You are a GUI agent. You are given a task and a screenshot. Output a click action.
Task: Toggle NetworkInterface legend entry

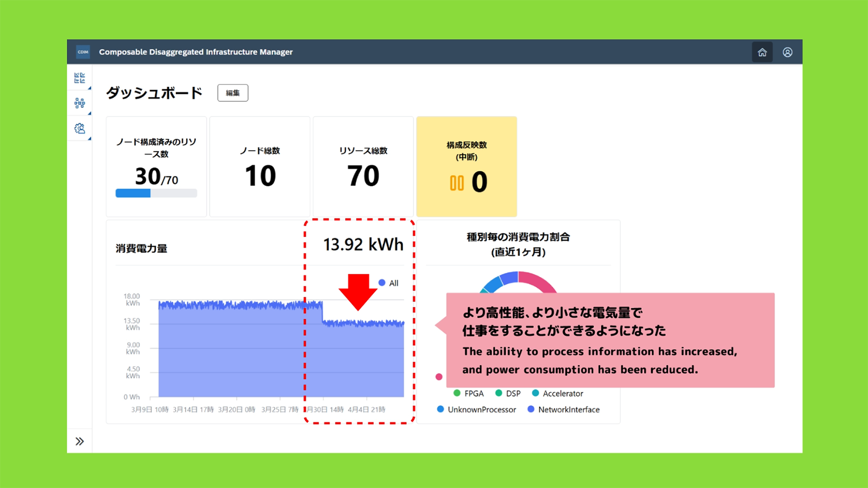(564, 410)
